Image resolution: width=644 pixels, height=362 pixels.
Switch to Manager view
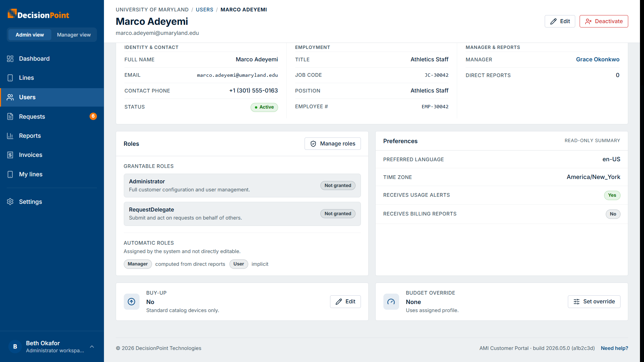point(74,35)
